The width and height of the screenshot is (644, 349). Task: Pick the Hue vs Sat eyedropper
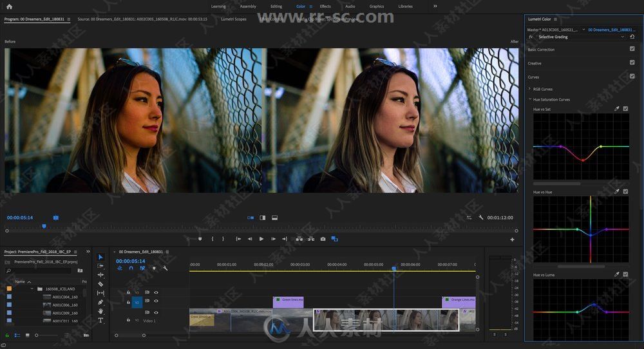click(x=616, y=109)
